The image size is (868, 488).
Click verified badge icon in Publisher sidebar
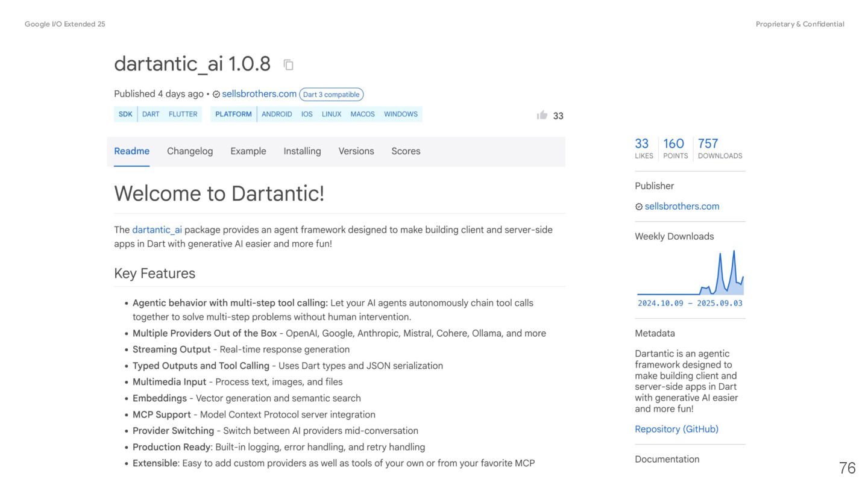[x=639, y=207]
